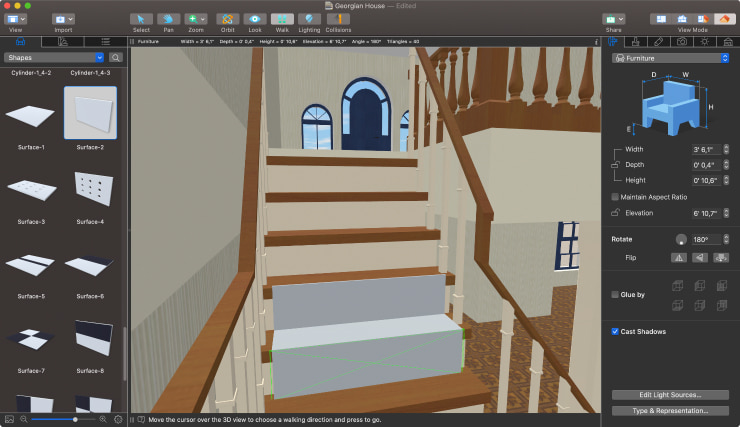Viewport: 740px width, 427px height.
Task: Flip object horizontally icon
Action: 679,258
